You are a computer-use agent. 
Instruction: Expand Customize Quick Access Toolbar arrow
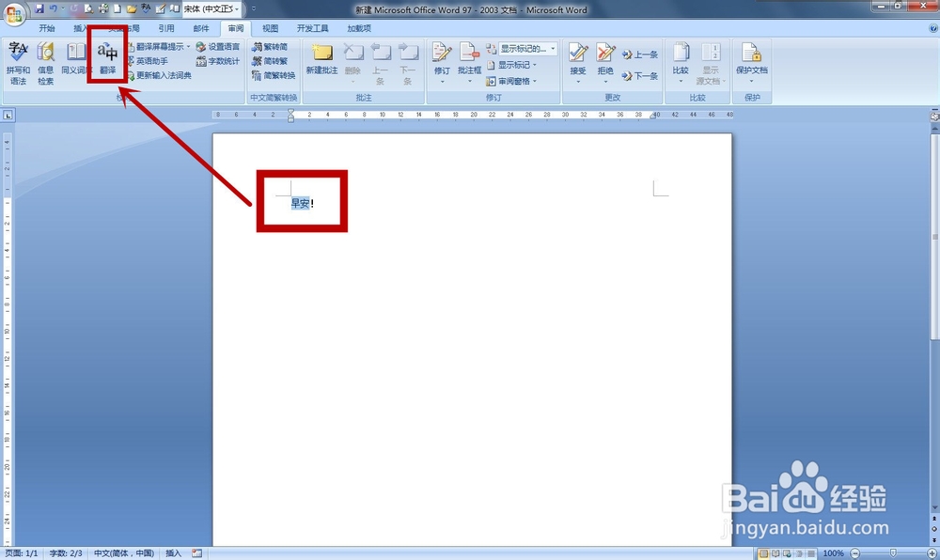pyautogui.click(x=254, y=9)
